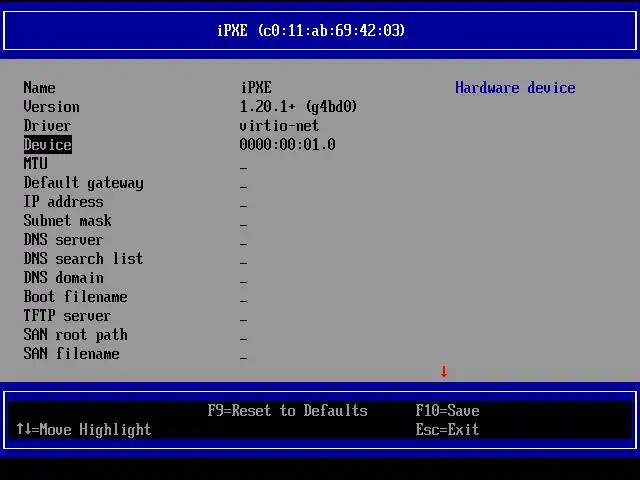This screenshot has width=640, height=480.
Task: Click the highlighted Device setting
Action: click(48, 145)
